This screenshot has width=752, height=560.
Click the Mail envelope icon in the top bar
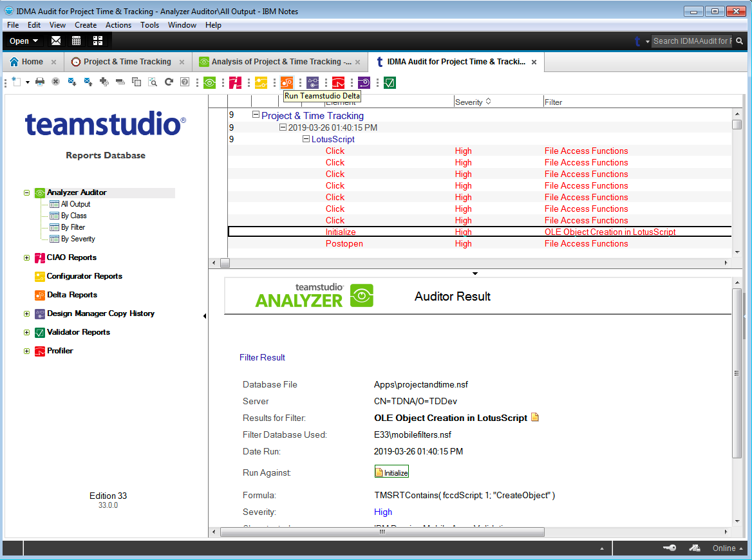[56, 41]
